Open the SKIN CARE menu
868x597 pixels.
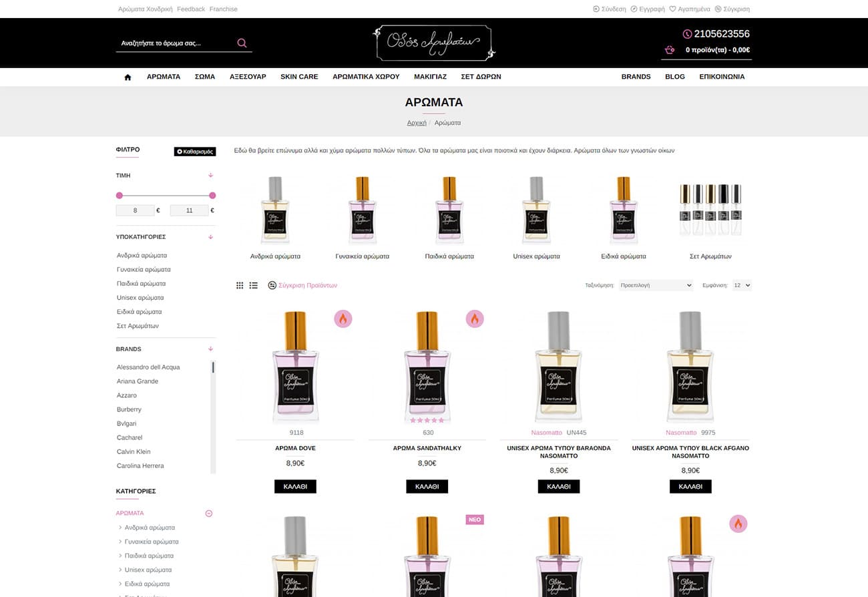click(x=299, y=77)
